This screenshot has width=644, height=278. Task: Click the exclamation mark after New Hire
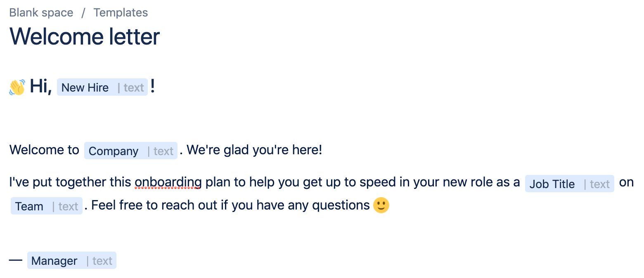click(x=153, y=87)
